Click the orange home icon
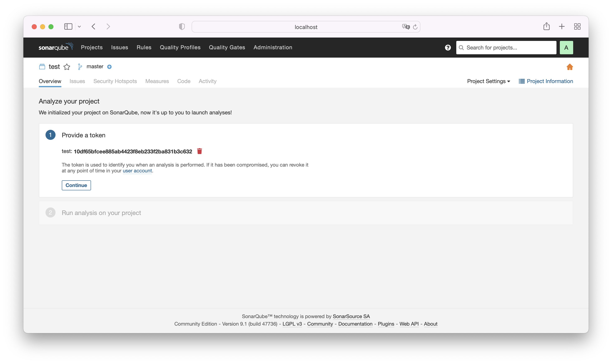612x364 pixels. tap(570, 67)
